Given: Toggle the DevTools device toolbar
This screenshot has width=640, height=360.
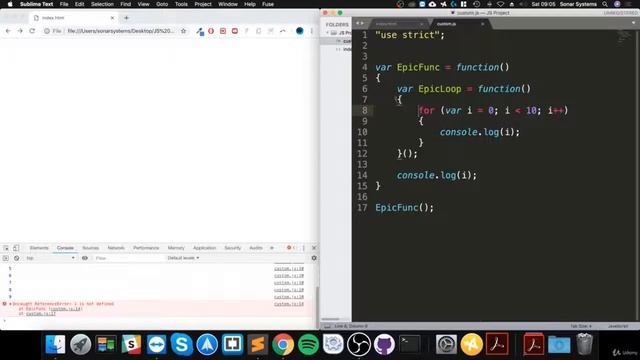Looking at the screenshot, I should point(16,248).
